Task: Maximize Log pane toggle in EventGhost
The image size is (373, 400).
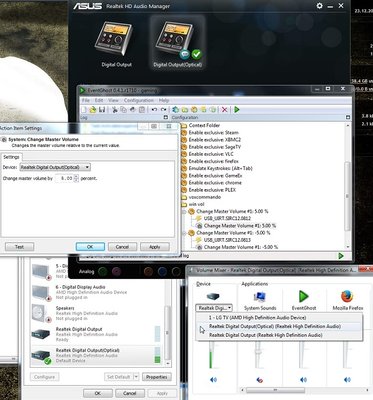Action: tap(166, 117)
